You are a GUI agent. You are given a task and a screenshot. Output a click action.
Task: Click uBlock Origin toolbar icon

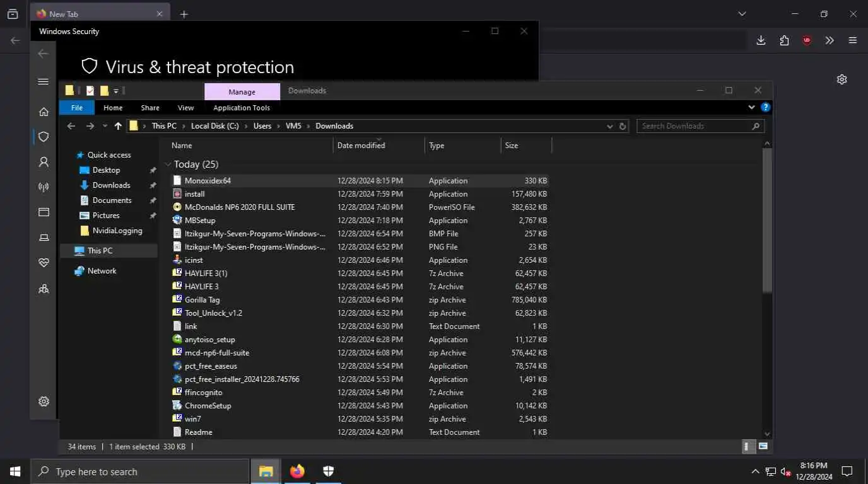807,40
